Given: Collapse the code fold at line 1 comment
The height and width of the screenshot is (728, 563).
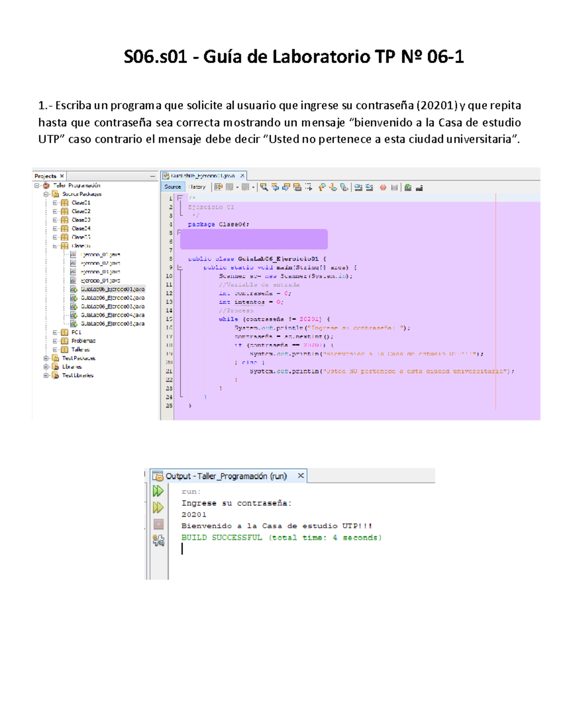Looking at the screenshot, I should [x=179, y=198].
